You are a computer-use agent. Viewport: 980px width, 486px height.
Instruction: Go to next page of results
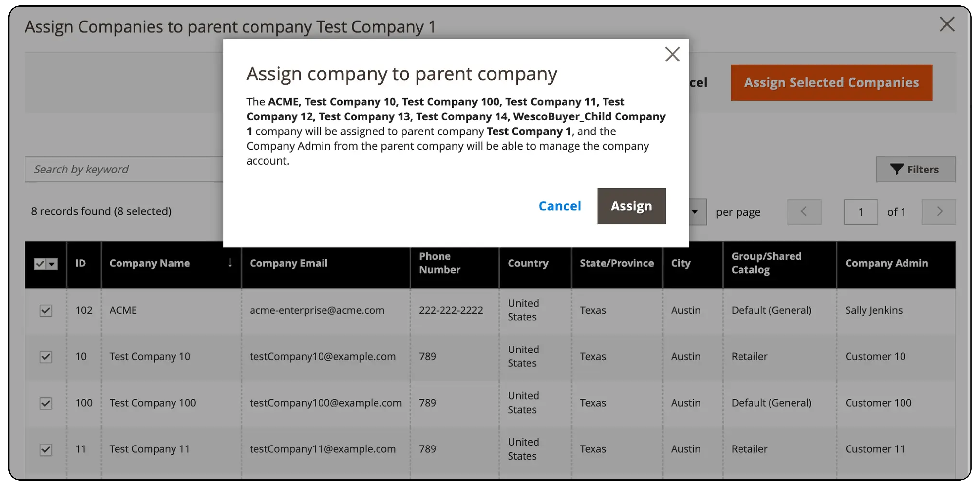(938, 212)
